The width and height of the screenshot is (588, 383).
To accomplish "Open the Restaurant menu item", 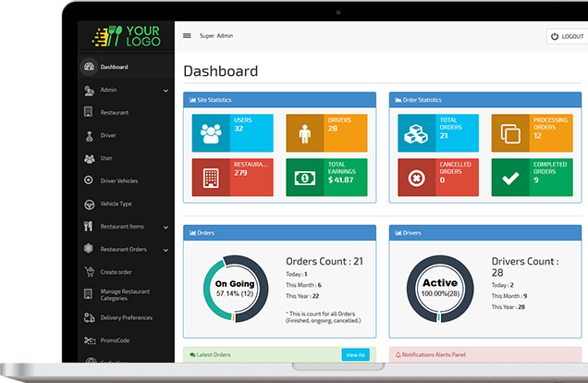I will tap(126, 112).
